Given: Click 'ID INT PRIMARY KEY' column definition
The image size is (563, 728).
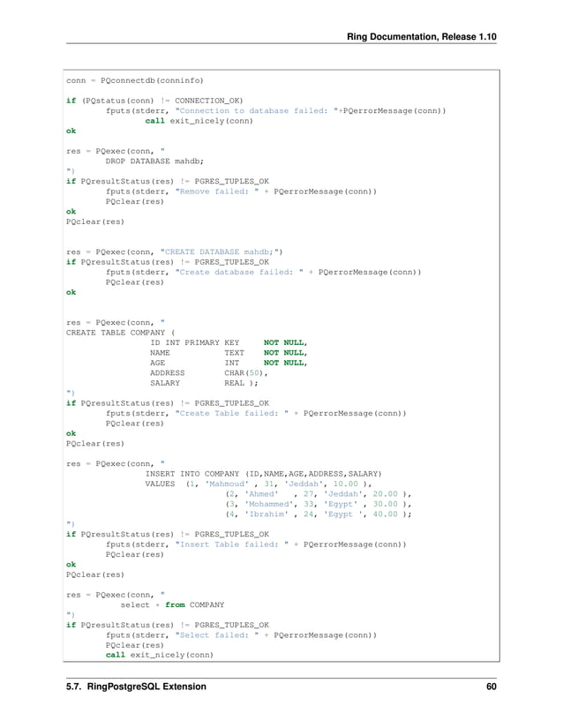Looking at the screenshot, I should pos(194,342).
